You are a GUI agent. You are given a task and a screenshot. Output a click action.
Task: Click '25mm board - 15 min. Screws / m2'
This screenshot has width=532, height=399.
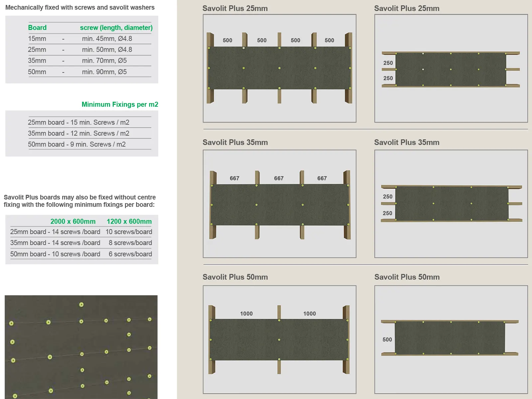tap(78, 122)
